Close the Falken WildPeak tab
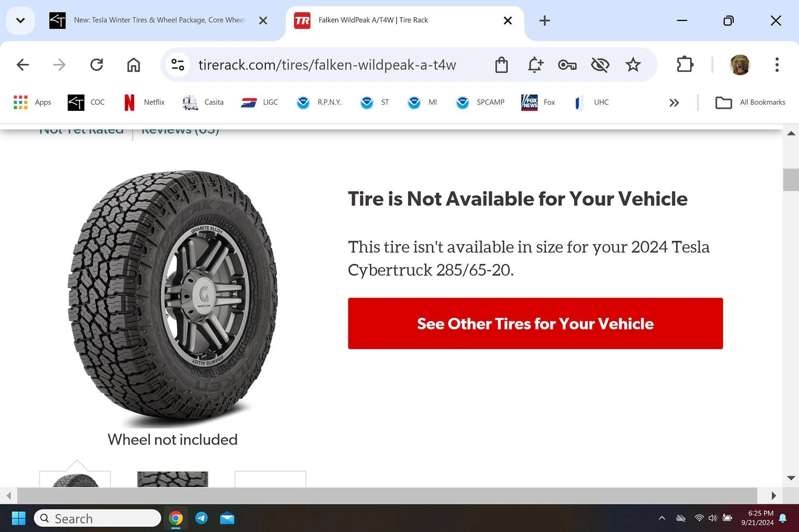Viewport: 799px width, 532px height. point(508,21)
